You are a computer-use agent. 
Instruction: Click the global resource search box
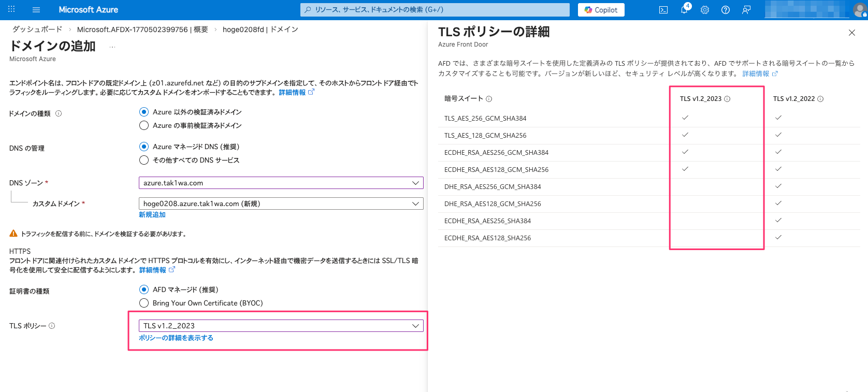[435, 10]
